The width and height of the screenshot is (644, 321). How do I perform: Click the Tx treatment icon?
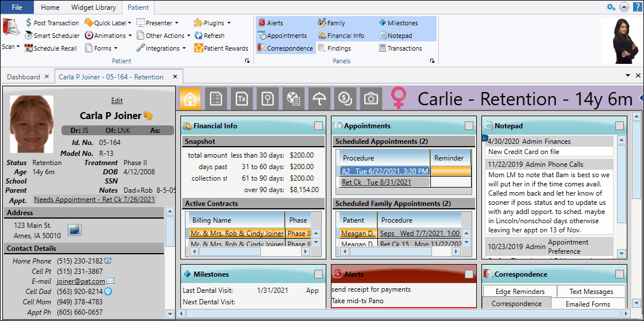242,98
